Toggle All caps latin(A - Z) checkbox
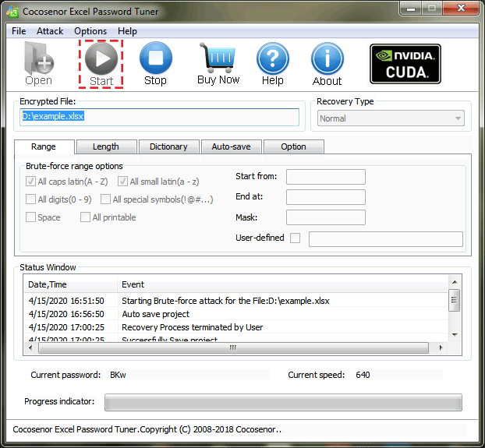Image resolution: width=485 pixels, height=448 pixels. [x=30, y=182]
